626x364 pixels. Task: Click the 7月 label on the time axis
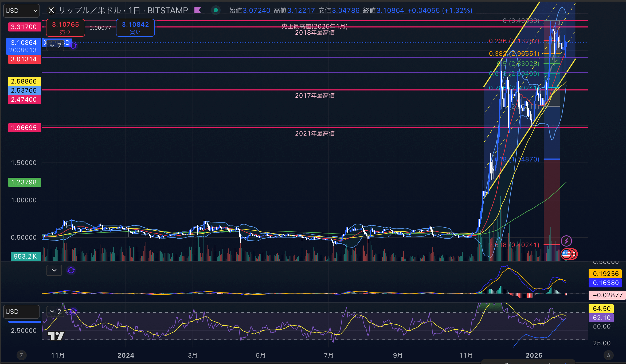[329, 355]
